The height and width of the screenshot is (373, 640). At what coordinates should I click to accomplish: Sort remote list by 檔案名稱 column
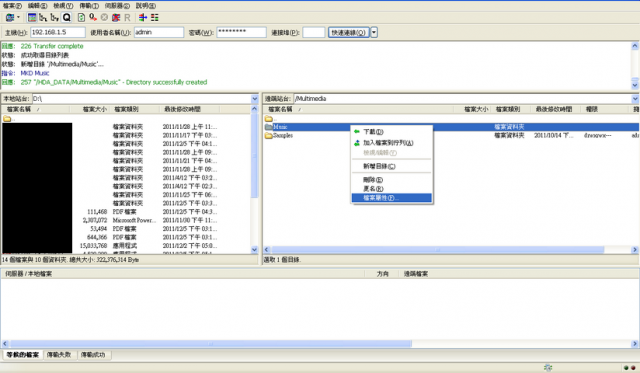pyautogui.click(x=358, y=109)
